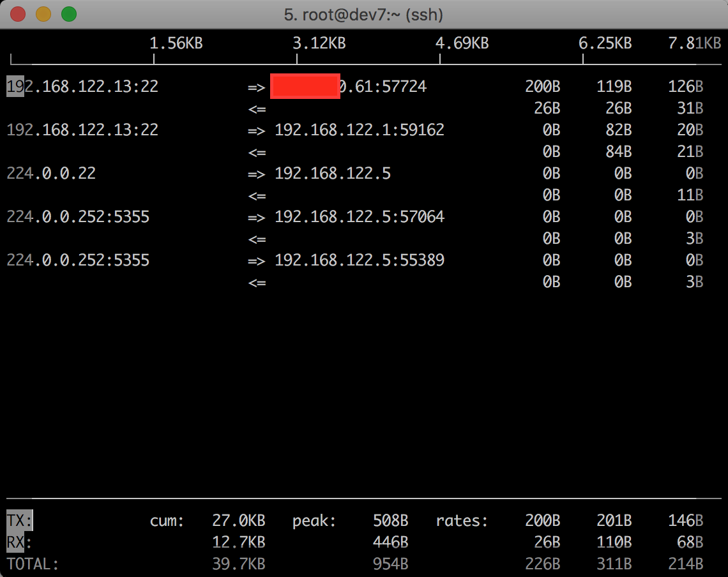The height and width of the screenshot is (577, 728).
Task: Click the 6.25KB scale label
Action: coord(605,43)
